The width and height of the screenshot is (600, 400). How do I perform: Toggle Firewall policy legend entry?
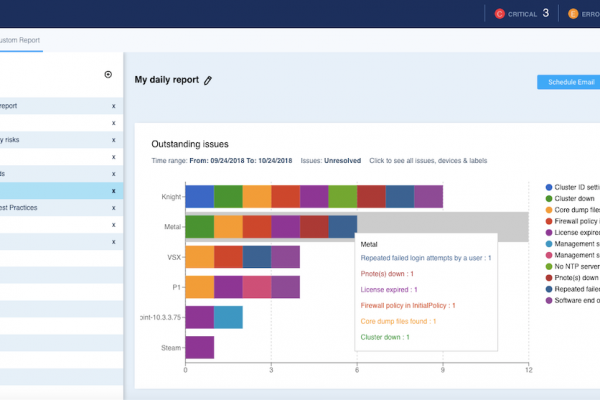[573, 221]
